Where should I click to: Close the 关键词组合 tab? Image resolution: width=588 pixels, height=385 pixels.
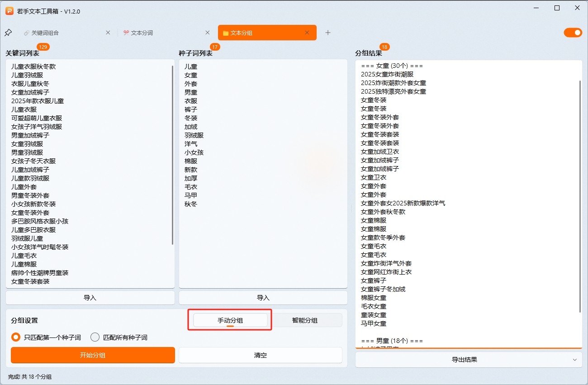(x=107, y=33)
